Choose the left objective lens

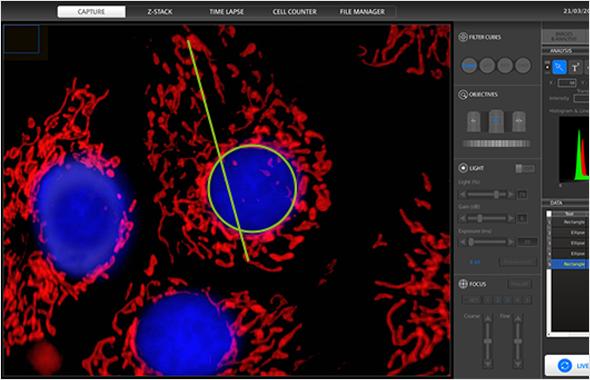pyautogui.click(x=474, y=121)
